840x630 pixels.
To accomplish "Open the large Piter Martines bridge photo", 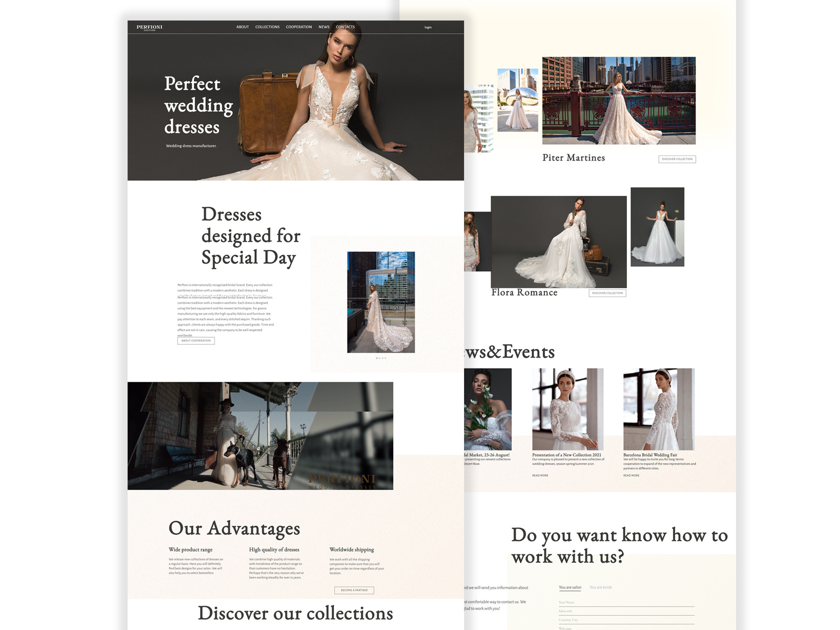I will (x=618, y=100).
